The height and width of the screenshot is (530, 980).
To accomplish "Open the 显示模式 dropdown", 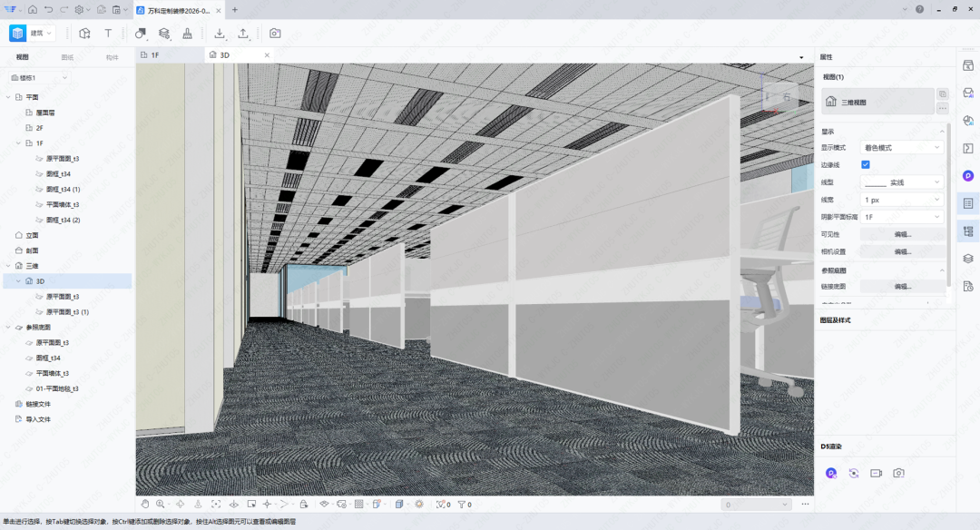I will 902,147.
